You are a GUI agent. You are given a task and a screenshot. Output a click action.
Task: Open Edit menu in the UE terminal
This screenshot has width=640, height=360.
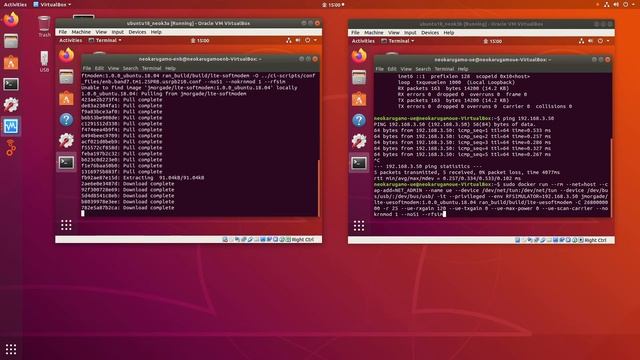tap(392, 69)
